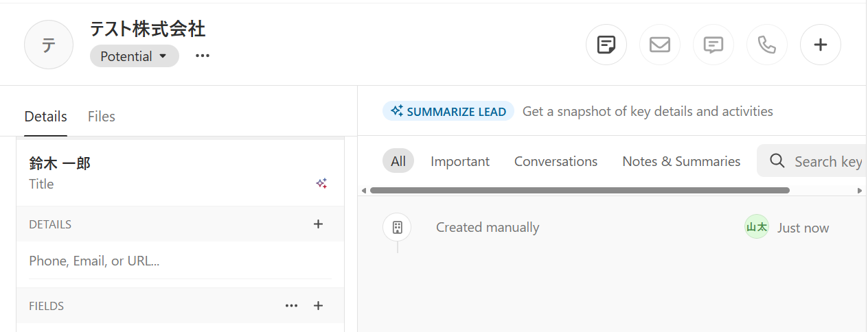Click the AI sparkle icon beside Title
The height and width of the screenshot is (332, 868).
pyautogui.click(x=321, y=183)
